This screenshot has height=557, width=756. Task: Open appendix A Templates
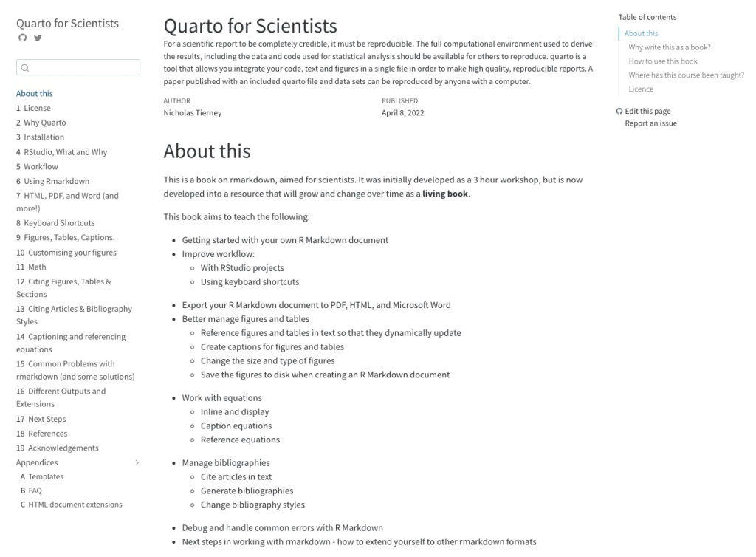click(42, 476)
